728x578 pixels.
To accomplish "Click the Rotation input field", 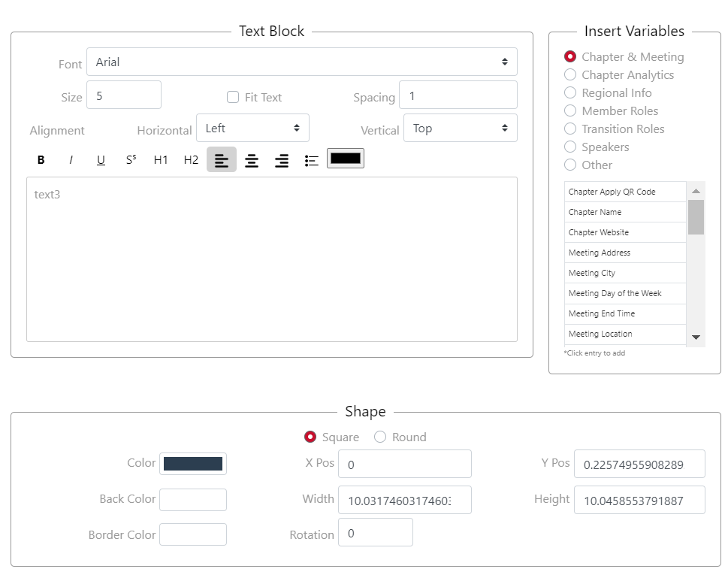I will 375,533.
